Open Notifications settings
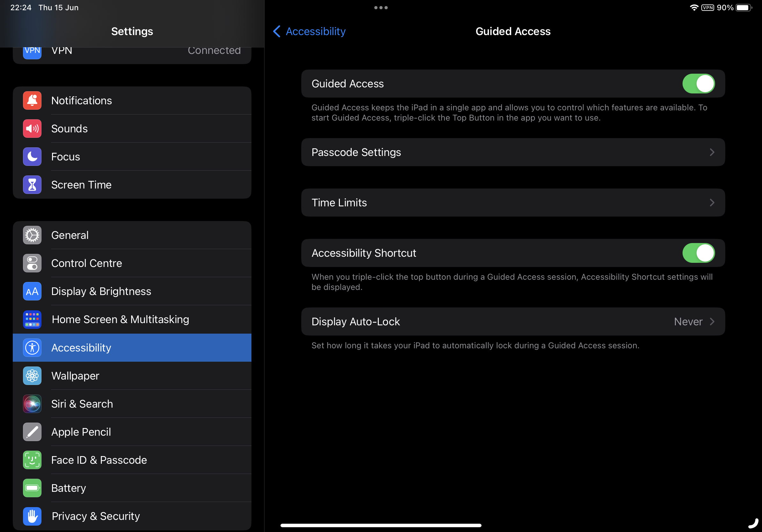 [x=132, y=100]
